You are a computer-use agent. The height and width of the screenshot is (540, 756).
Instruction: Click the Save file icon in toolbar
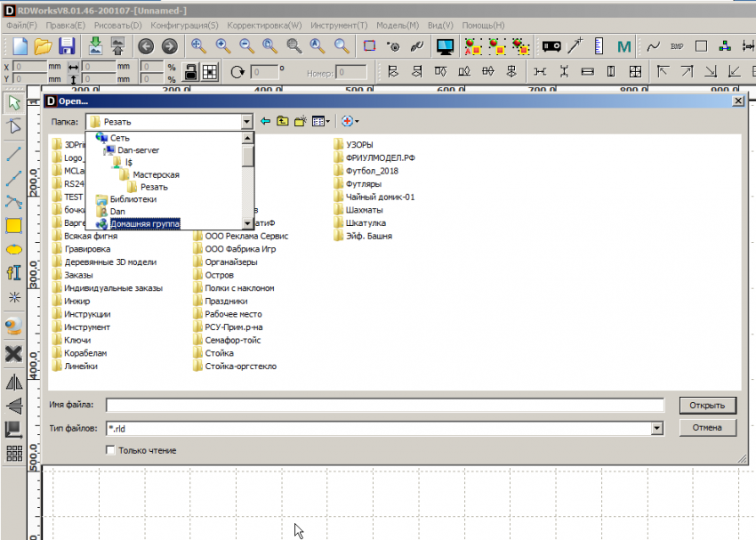click(x=68, y=45)
